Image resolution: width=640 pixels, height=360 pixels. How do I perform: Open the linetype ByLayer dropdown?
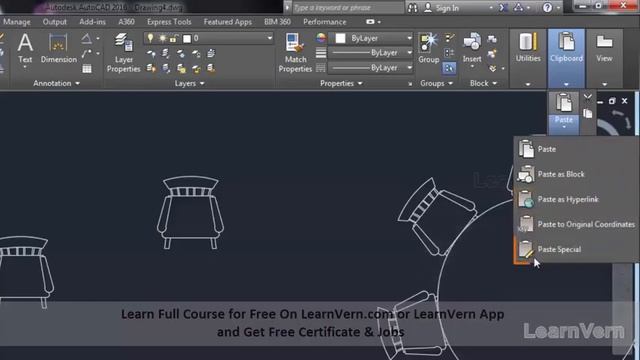click(x=409, y=68)
